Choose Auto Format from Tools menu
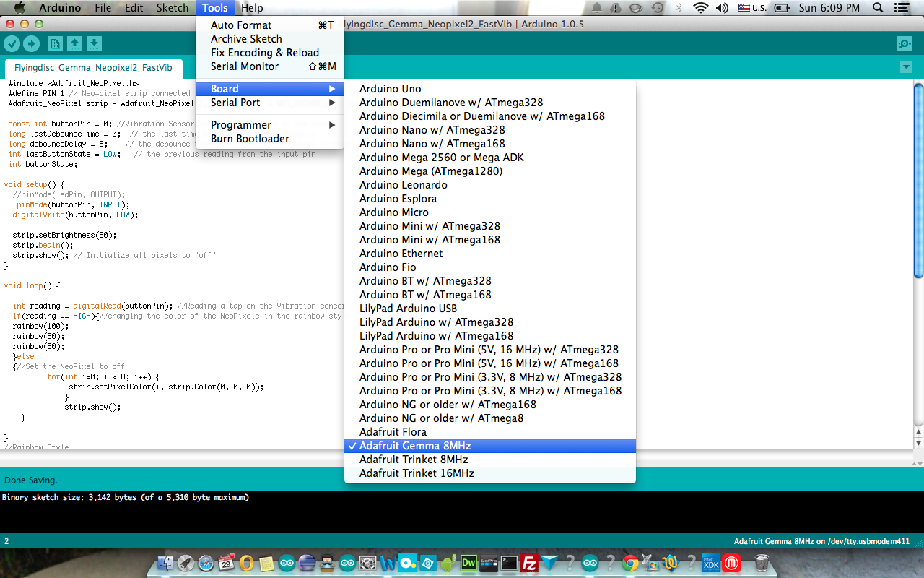This screenshot has width=924, height=578. point(270,25)
